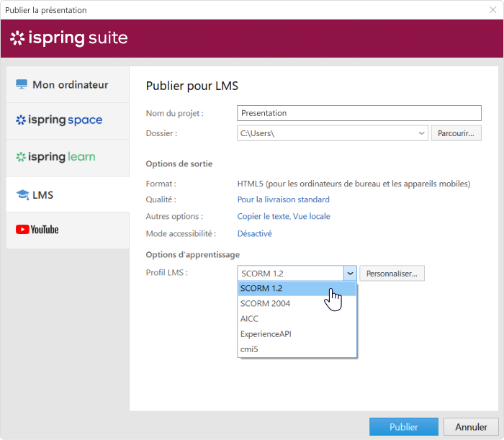Screen dimensions: 504x440
Task: Click the Désactivé accessibility mode link
Action: (254, 233)
